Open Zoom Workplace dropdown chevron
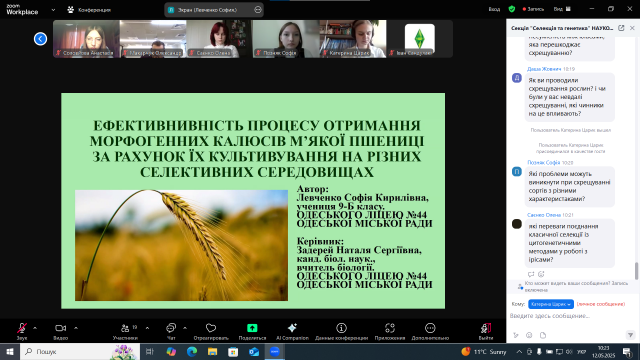The image size is (640, 360). (x=53, y=10)
